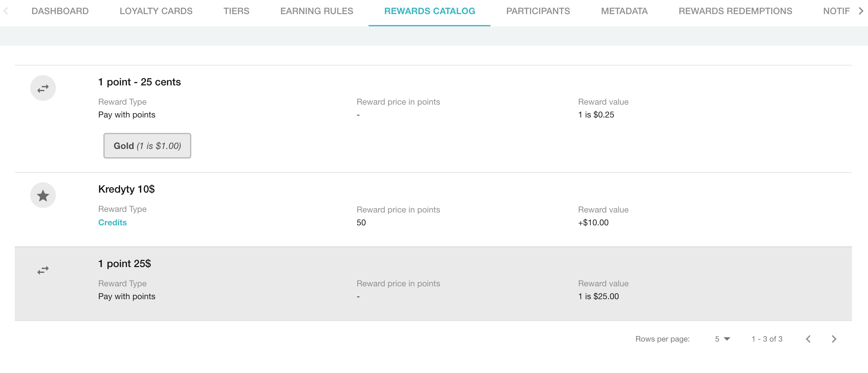Go to previous page of rewards
Image resolution: width=868 pixels, height=373 pixels.
(808, 339)
